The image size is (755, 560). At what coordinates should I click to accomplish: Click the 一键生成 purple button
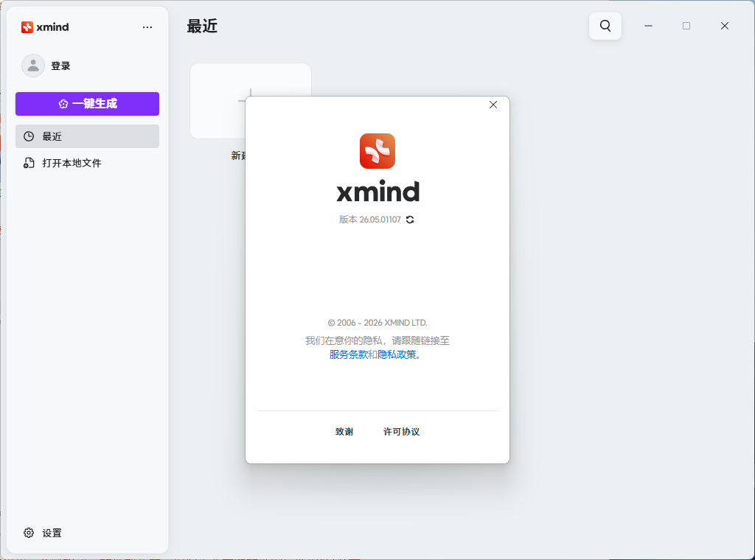tap(87, 103)
